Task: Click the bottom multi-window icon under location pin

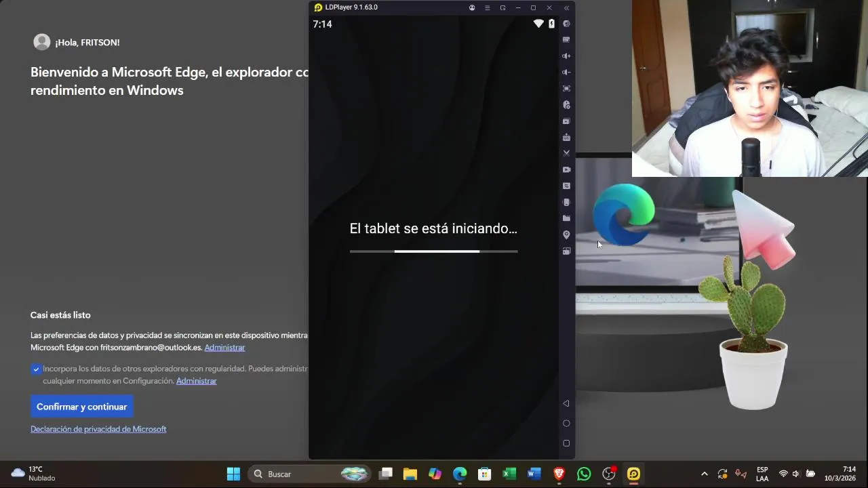Action: pos(566,251)
